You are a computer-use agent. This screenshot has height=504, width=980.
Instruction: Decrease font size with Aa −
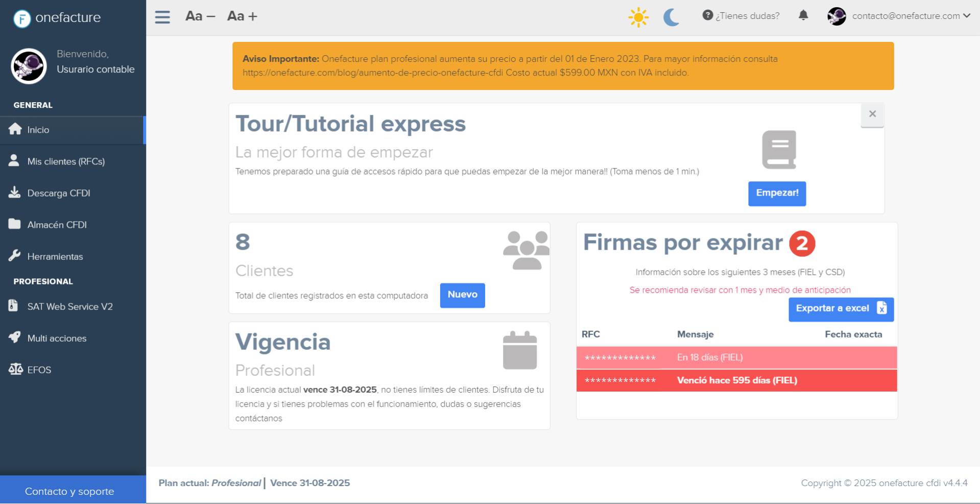[200, 16]
